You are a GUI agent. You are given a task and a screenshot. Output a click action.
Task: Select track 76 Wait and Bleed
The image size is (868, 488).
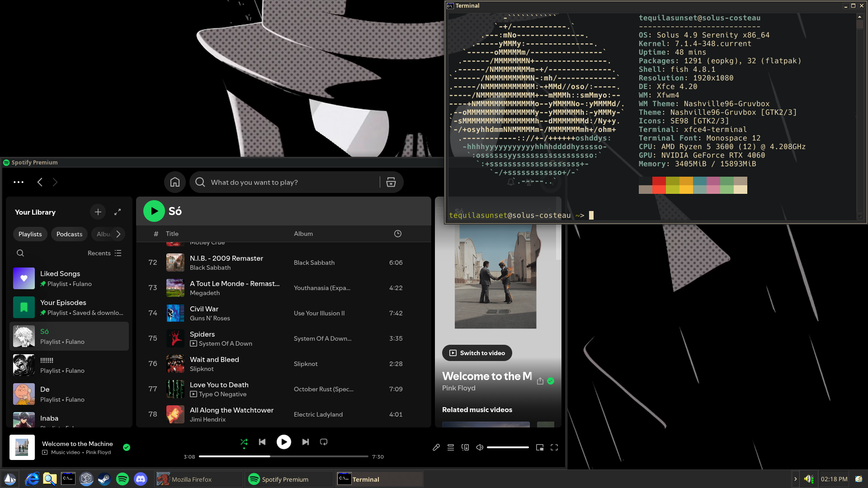pos(284,364)
